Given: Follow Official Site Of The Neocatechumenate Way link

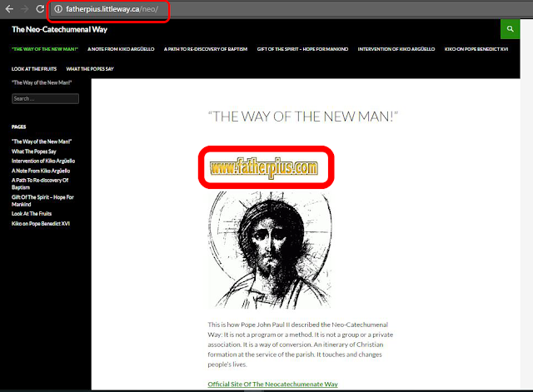Looking at the screenshot, I should coord(272,385).
